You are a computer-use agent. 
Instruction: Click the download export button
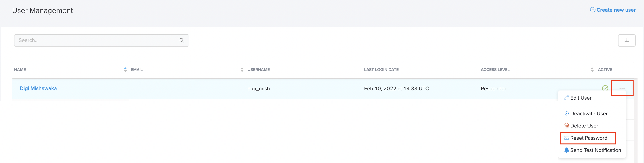(x=626, y=40)
